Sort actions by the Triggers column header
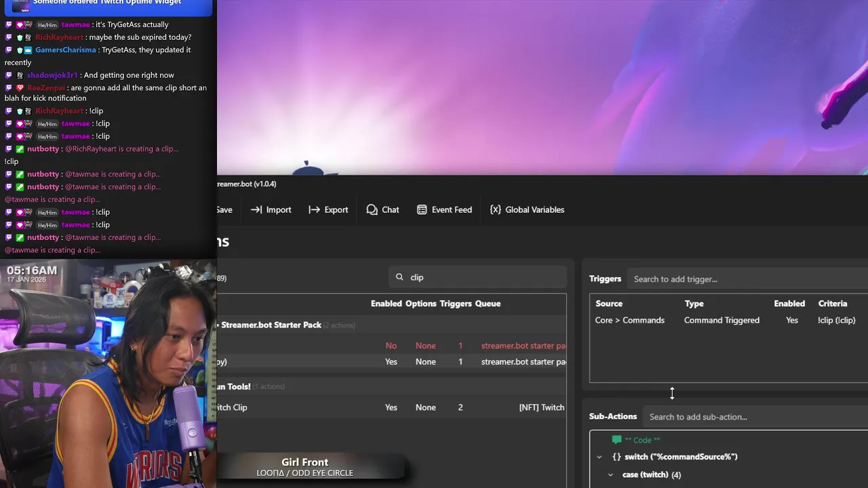 click(456, 304)
